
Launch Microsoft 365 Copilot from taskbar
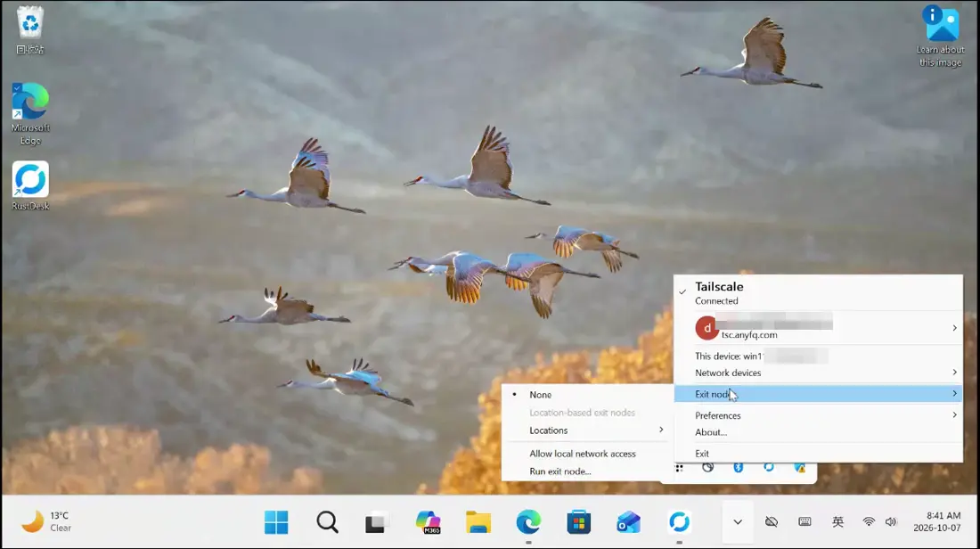[x=429, y=522]
